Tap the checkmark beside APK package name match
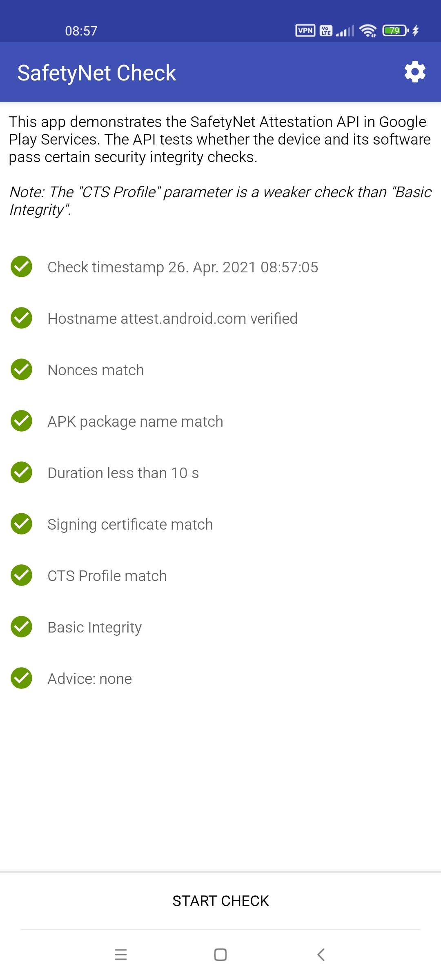 [x=22, y=421]
